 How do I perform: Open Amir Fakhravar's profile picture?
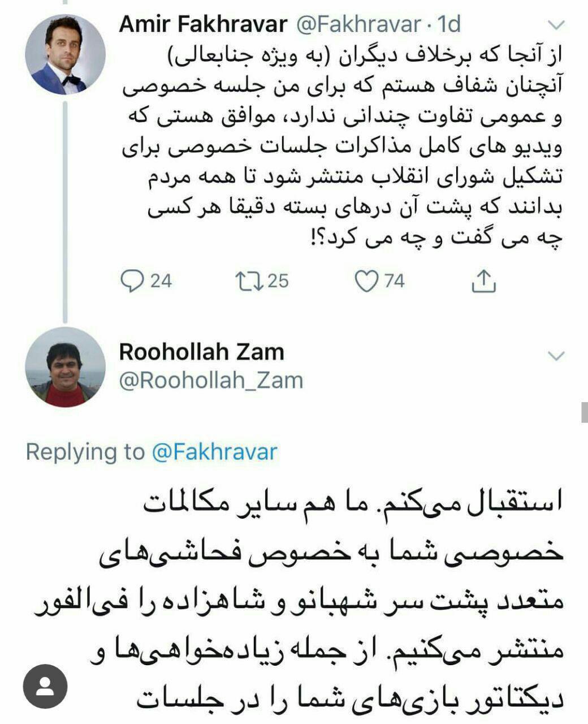click(66, 55)
